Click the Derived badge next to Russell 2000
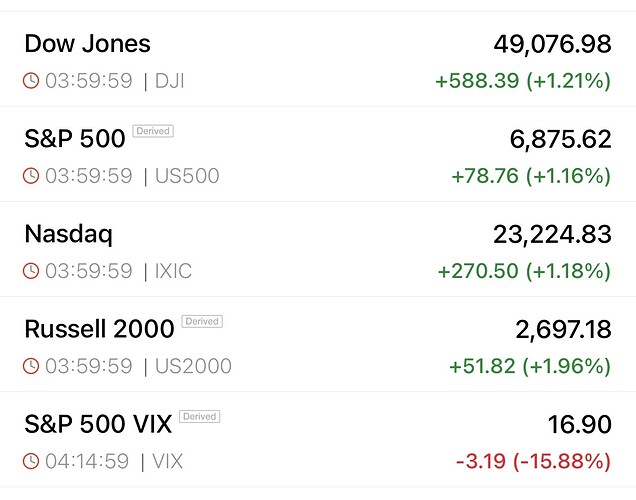The image size is (636, 500). tap(202, 321)
